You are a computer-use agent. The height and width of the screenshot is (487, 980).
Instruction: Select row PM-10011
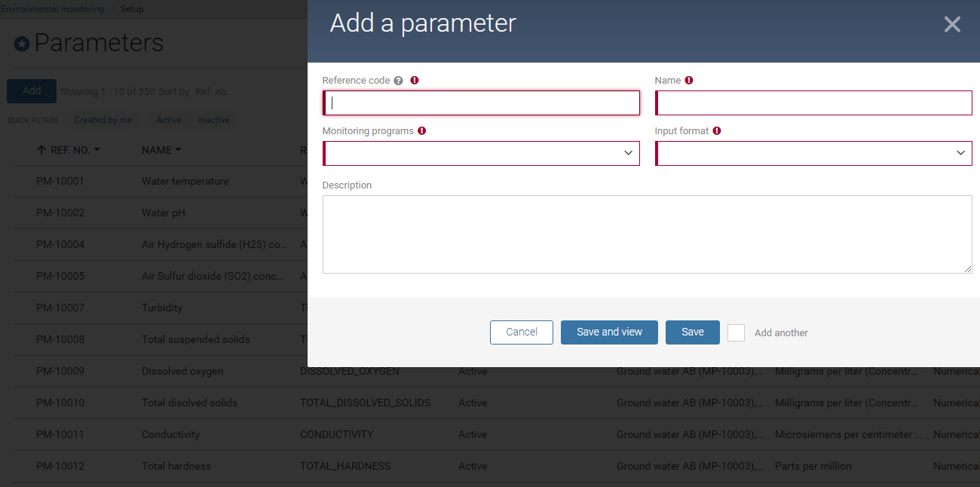[x=60, y=435]
